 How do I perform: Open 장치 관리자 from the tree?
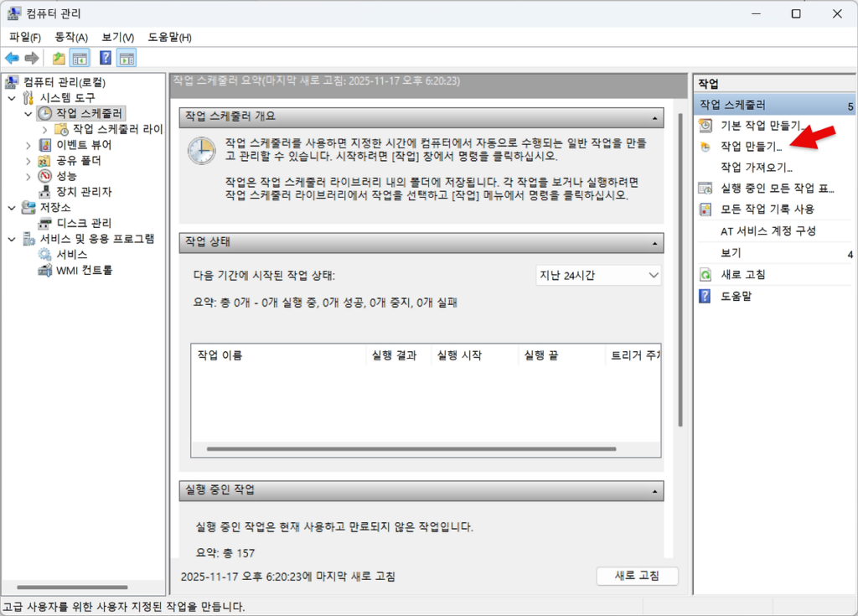point(84,191)
